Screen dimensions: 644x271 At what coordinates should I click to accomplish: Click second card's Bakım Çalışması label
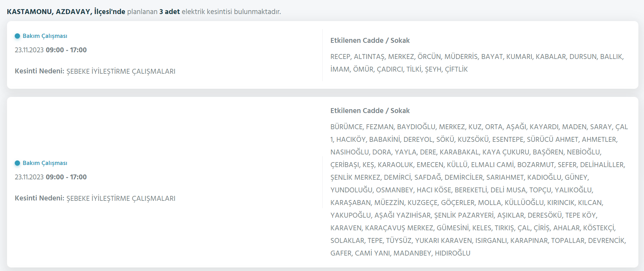[45, 163]
